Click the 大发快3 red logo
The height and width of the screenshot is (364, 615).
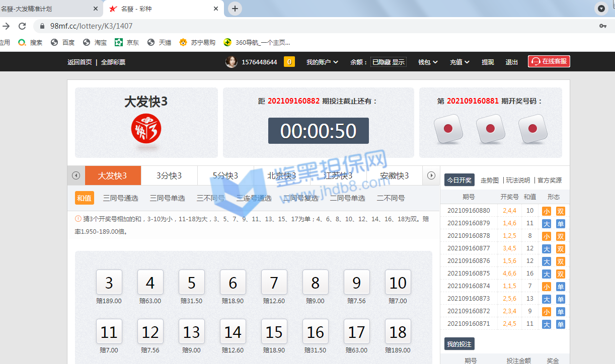click(146, 129)
